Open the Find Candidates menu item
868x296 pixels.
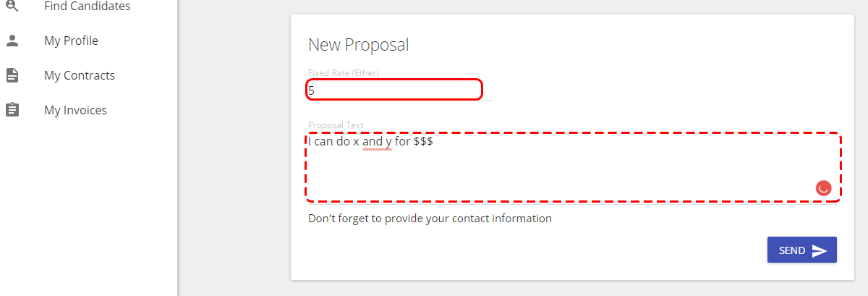click(88, 6)
